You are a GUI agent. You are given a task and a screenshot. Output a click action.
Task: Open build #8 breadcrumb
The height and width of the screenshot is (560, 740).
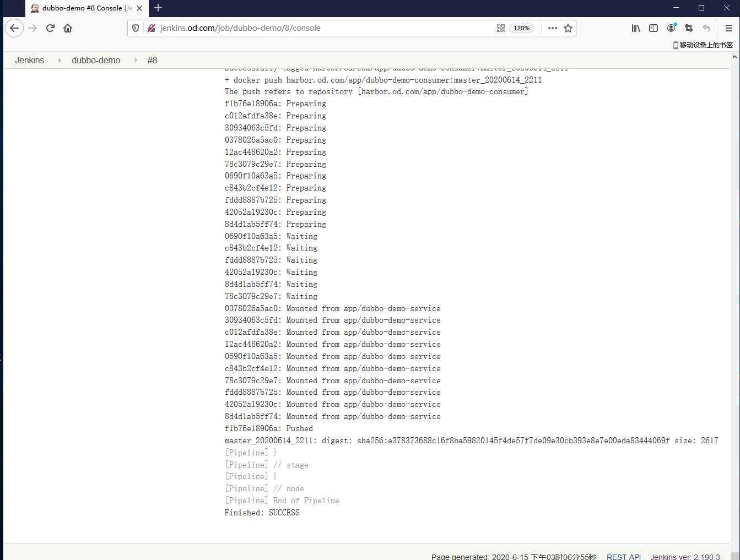152,61
